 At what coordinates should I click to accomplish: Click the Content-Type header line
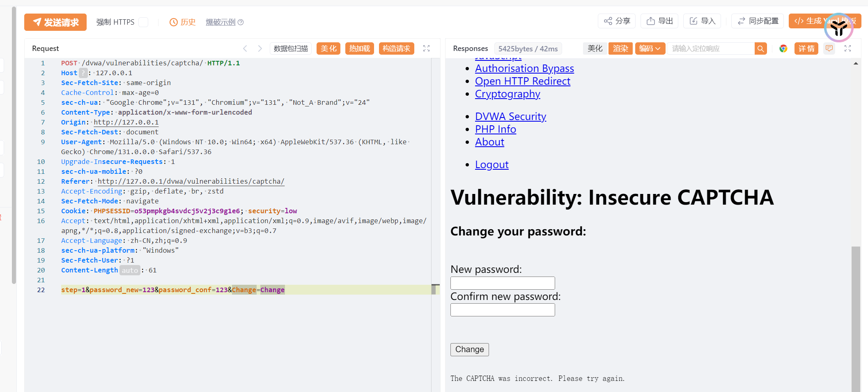pyautogui.click(x=156, y=112)
